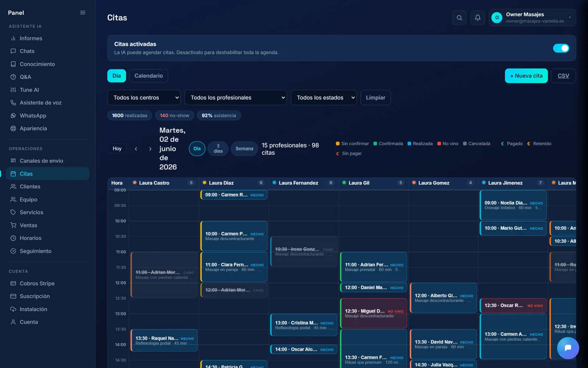Click the 92% asistencia stat chip
Image resolution: width=588 pixels, height=368 pixels.
[x=219, y=116]
